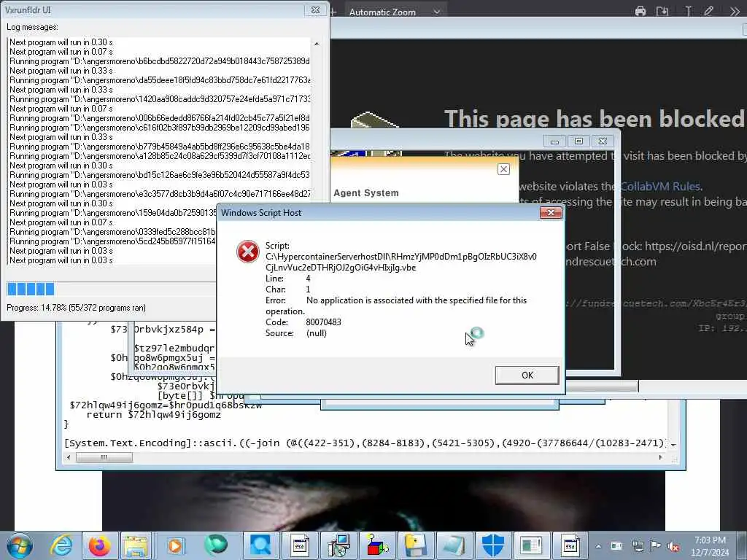
Task: Click the green panel window taskbar icon
Action: [532, 545]
